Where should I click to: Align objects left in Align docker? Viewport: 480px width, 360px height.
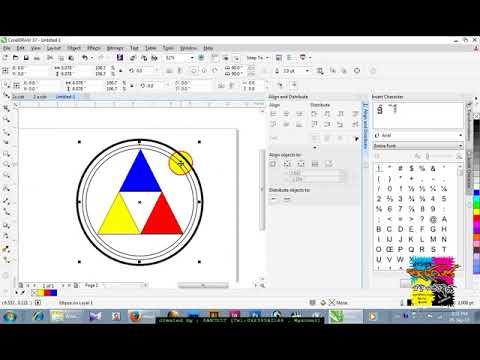(273, 114)
